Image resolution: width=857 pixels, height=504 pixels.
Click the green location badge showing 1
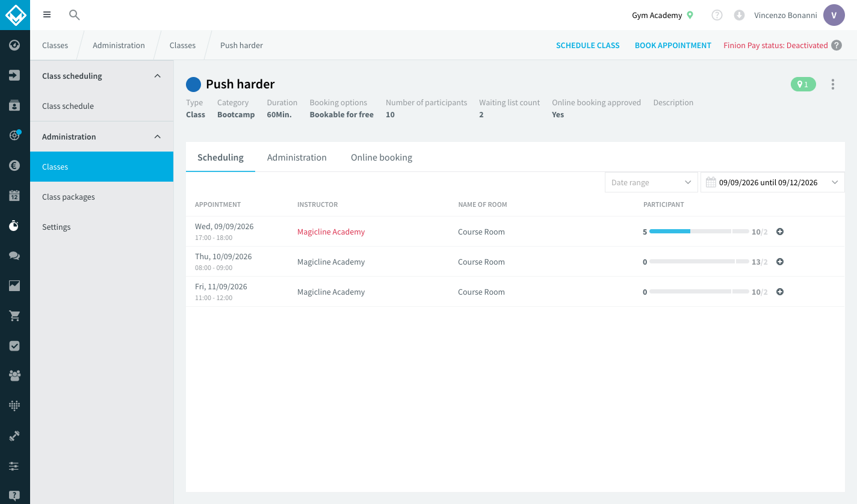[803, 84]
